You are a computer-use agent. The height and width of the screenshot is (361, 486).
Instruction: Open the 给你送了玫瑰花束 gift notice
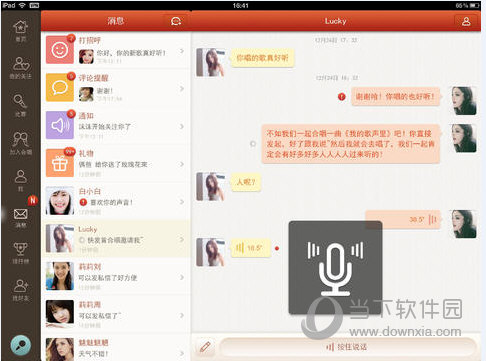pos(113,164)
